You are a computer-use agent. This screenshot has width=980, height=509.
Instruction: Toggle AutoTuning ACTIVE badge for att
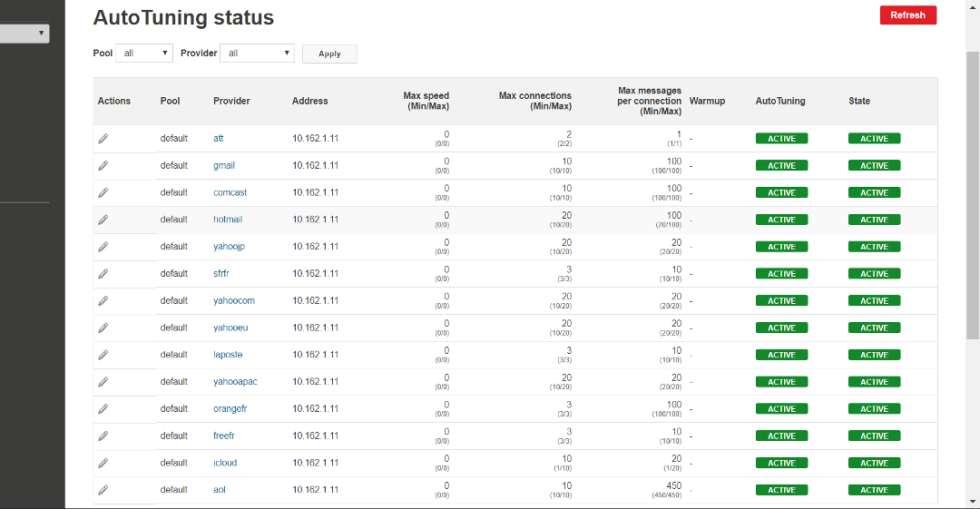pos(781,139)
